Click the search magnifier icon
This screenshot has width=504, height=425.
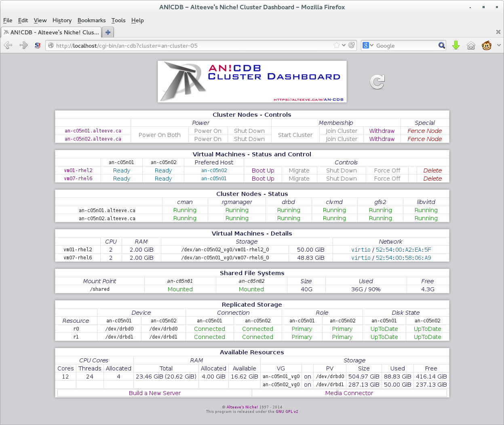point(442,46)
